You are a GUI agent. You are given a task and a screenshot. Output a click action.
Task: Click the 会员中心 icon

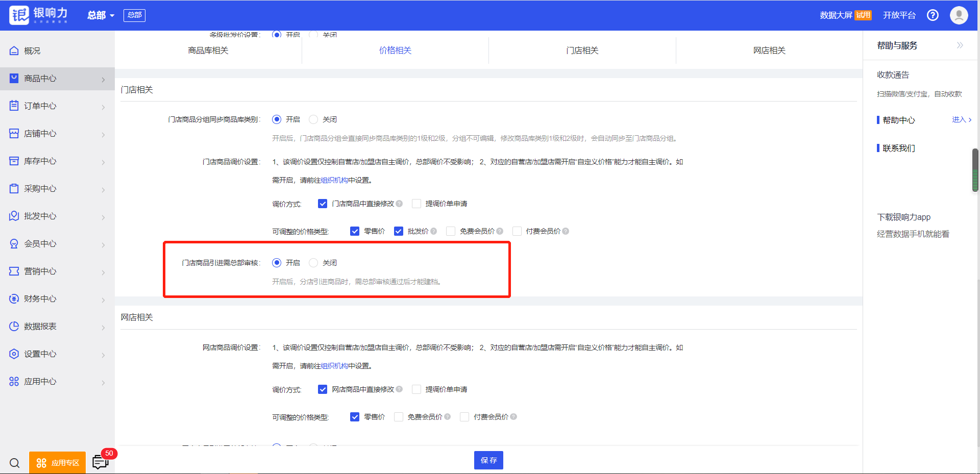point(14,243)
